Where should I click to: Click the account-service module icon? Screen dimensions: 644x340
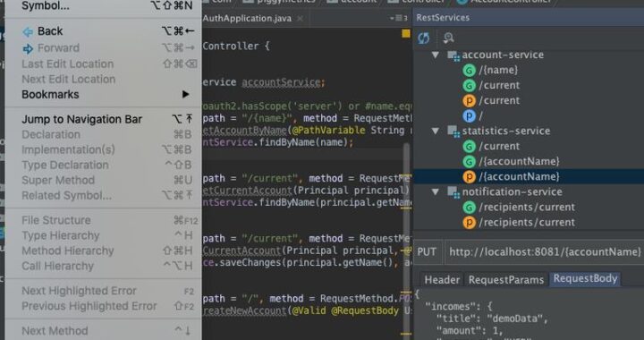453,55
